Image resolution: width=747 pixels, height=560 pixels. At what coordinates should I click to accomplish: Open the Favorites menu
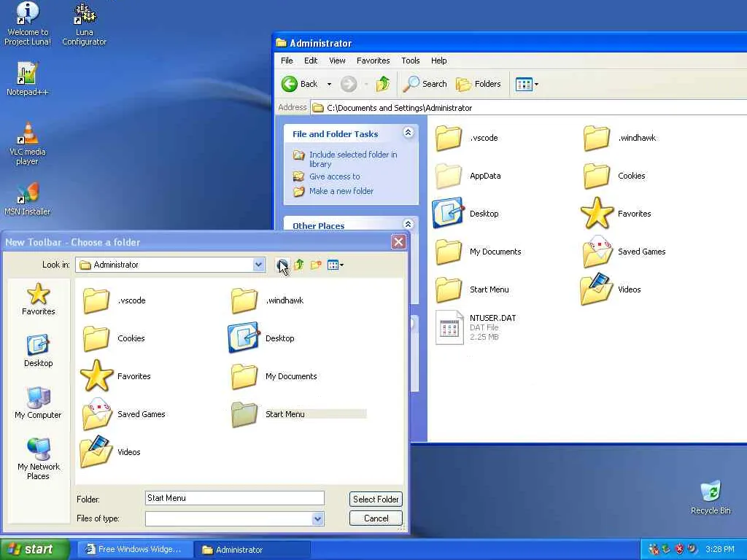(373, 61)
